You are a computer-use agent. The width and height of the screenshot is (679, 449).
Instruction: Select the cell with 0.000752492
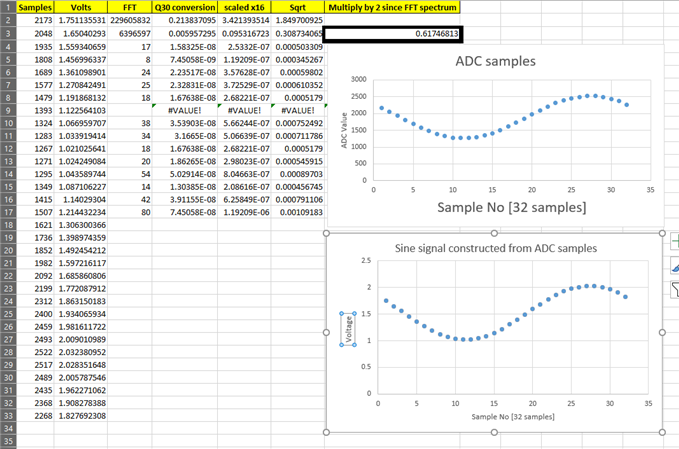pyautogui.click(x=297, y=123)
